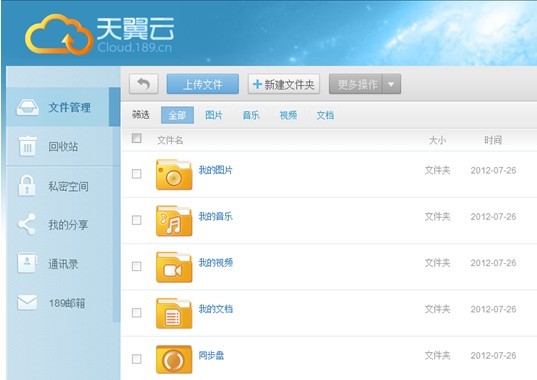Click the date 2012-07-26 of 我的图片
537x380 pixels.
(493, 170)
